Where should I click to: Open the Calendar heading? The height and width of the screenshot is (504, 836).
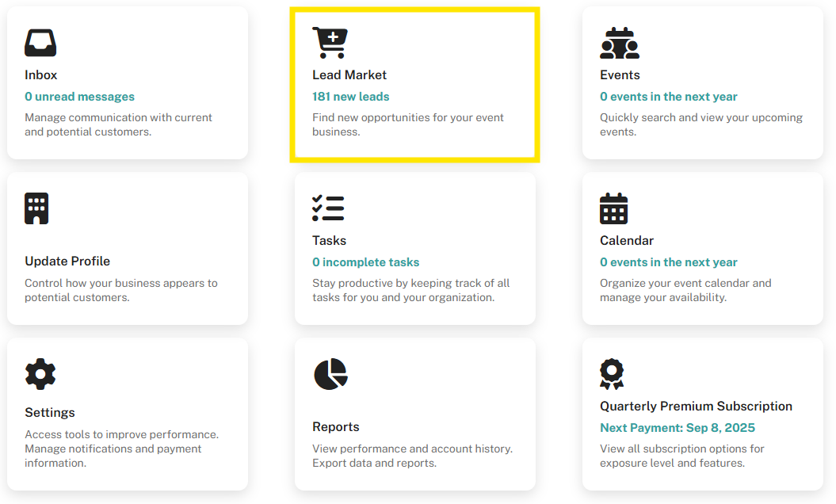[627, 241]
